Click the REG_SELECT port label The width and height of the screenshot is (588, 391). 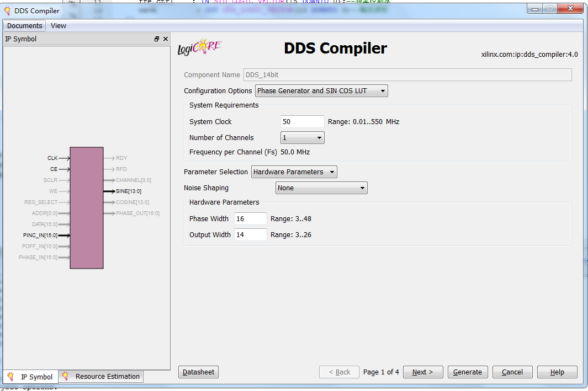(41, 202)
